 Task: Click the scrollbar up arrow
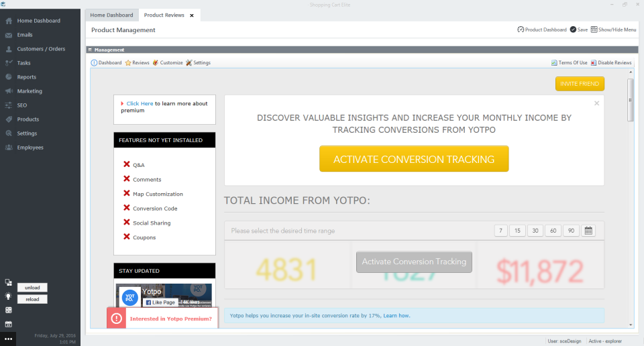pos(631,72)
